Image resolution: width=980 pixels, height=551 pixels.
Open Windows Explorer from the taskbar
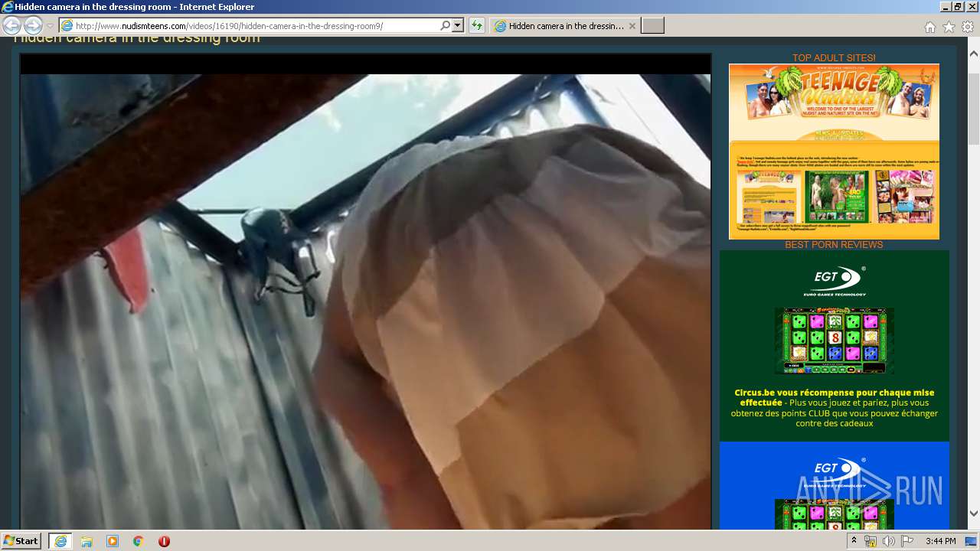87,541
